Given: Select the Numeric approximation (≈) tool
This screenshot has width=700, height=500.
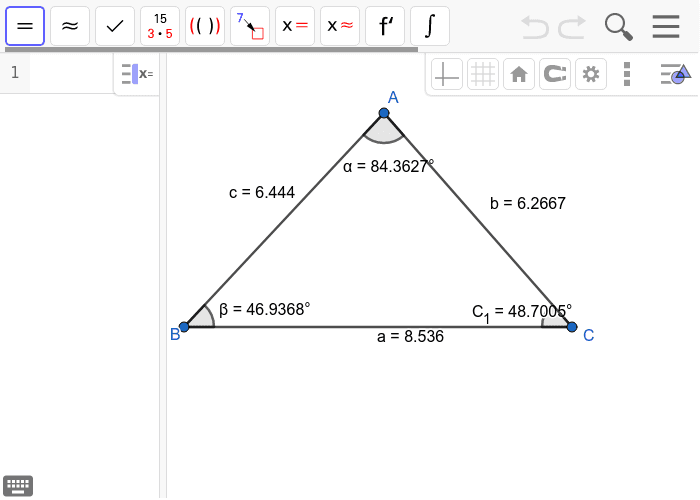Looking at the screenshot, I should pyautogui.click(x=70, y=26).
